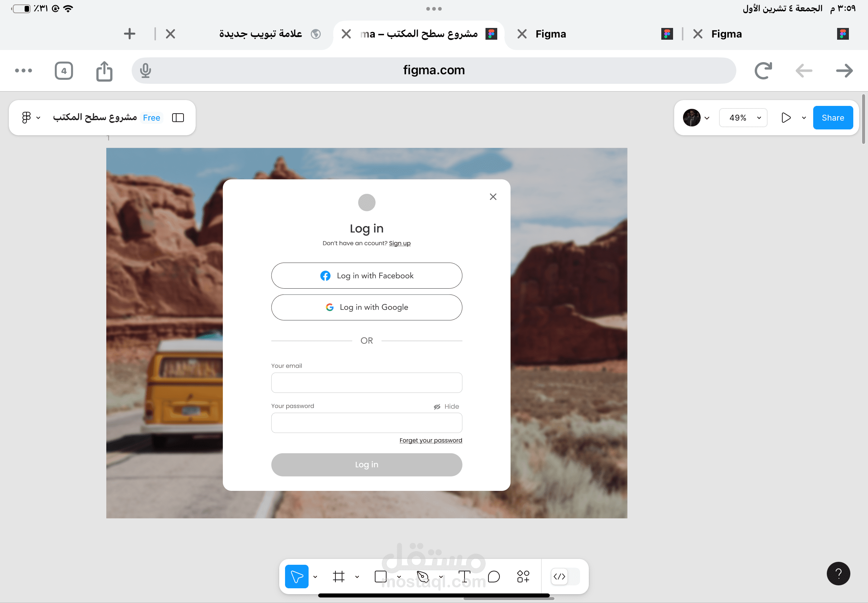Image resolution: width=868 pixels, height=603 pixels.
Task: Click the file name مشروع سطح المكتب
Action: click(95, 118)
